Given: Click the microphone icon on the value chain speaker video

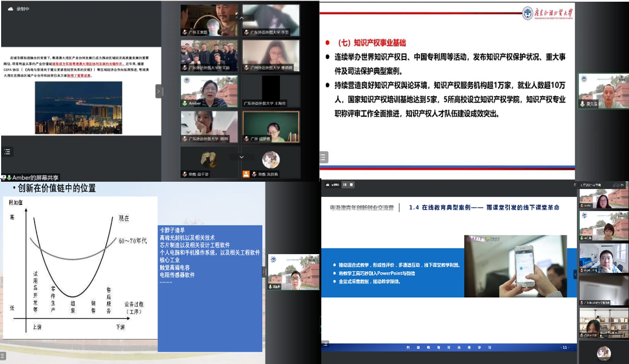Looking at the screenshot, I should click(271, 287).
